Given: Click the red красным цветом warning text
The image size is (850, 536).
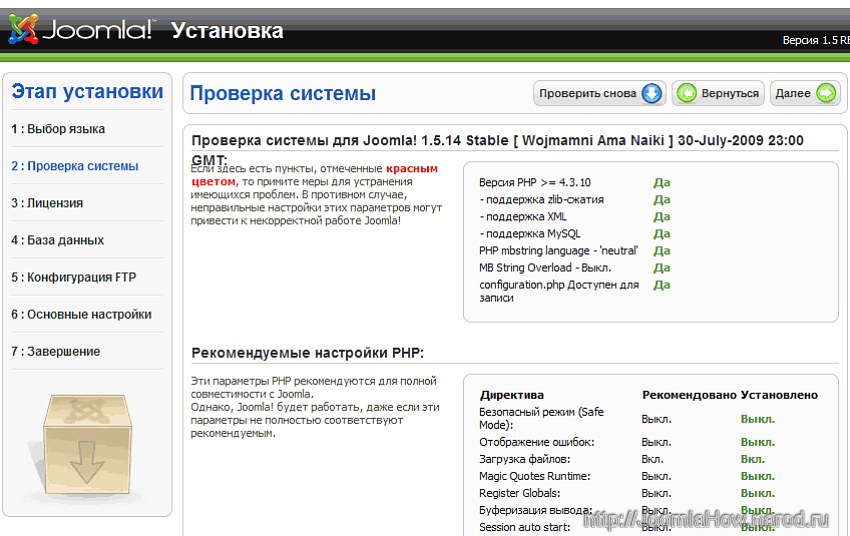Looking at the screenshot, I should (314, 175).
